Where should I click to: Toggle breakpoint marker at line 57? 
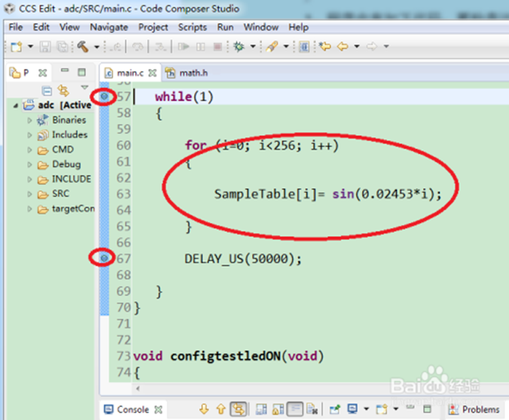point(104,97)
